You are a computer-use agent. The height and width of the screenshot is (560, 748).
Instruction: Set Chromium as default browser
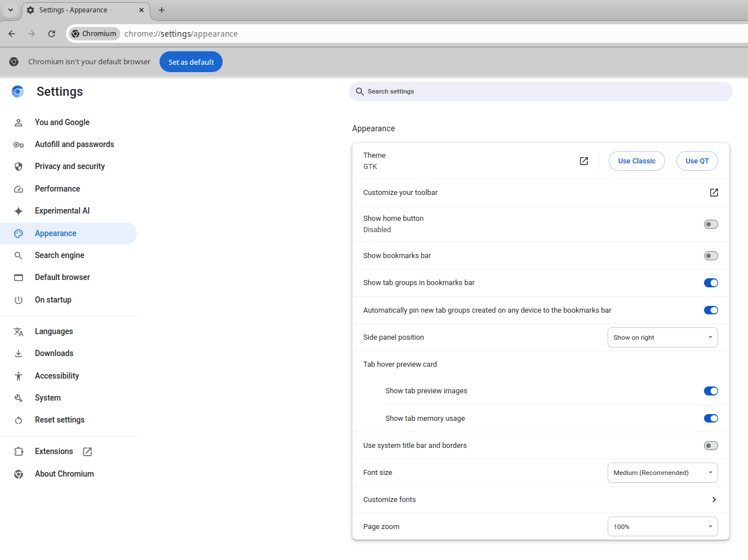click(191, 62)
